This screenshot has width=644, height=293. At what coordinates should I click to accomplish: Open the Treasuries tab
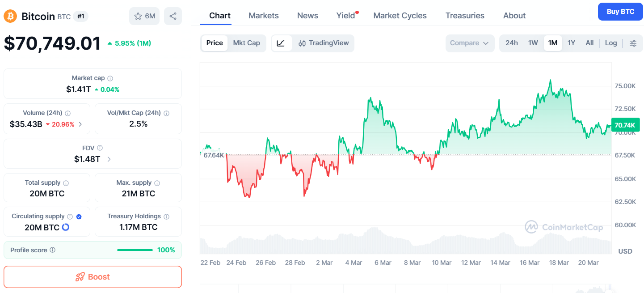coord(465,16)
